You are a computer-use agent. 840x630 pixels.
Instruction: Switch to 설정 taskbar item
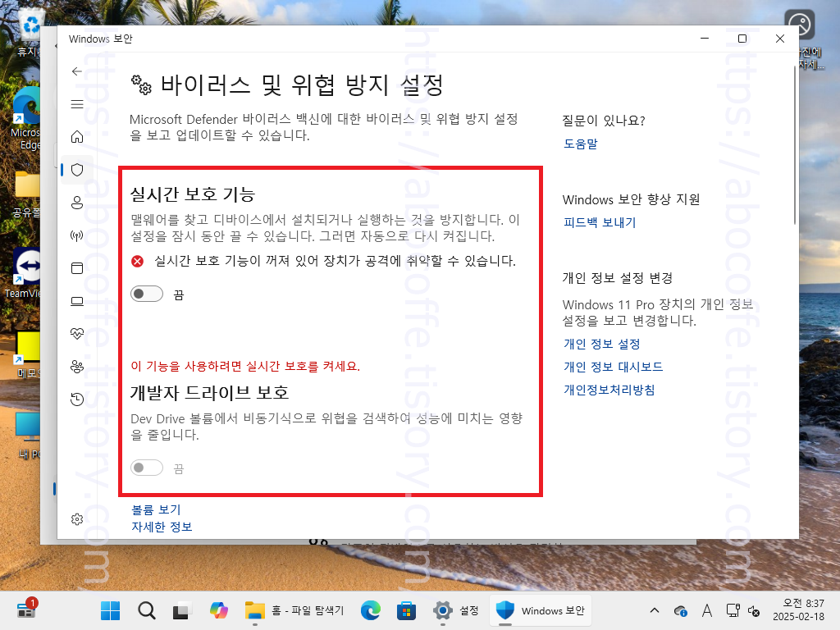(x=456, y=610)
